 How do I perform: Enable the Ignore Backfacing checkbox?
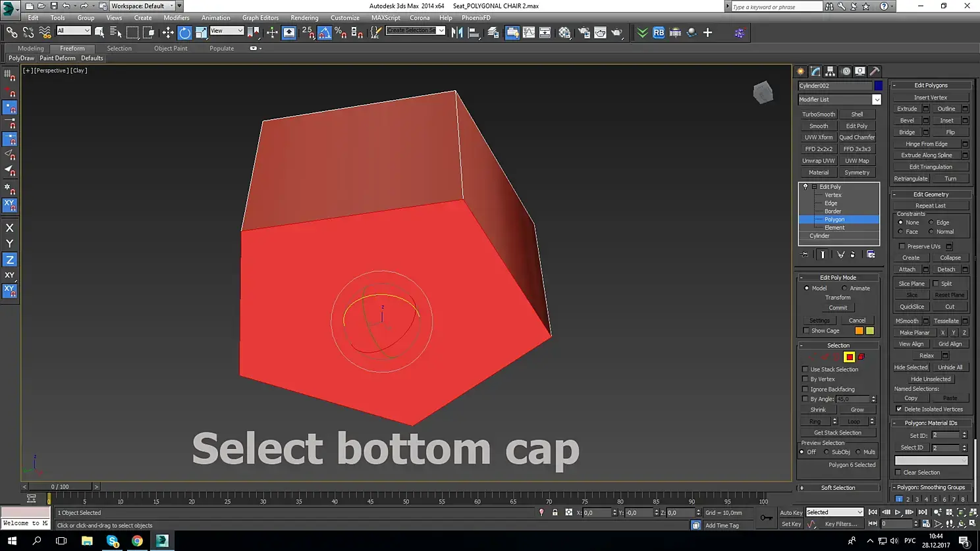[805, 389]
